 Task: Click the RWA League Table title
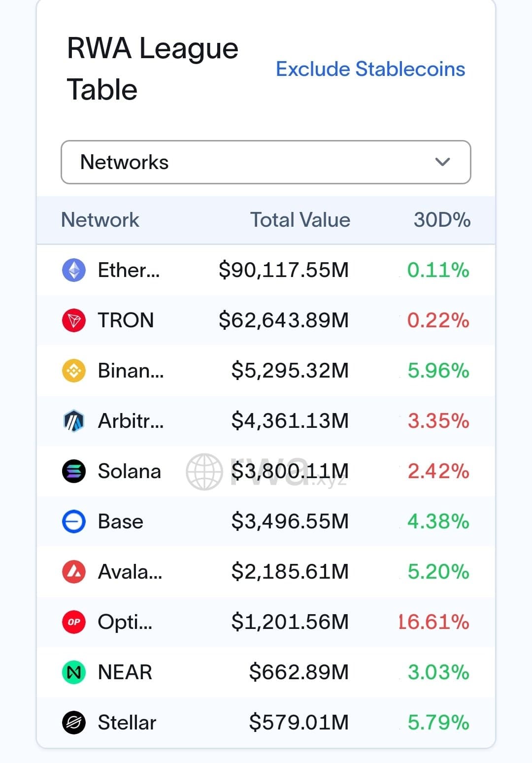coord(152,69)
